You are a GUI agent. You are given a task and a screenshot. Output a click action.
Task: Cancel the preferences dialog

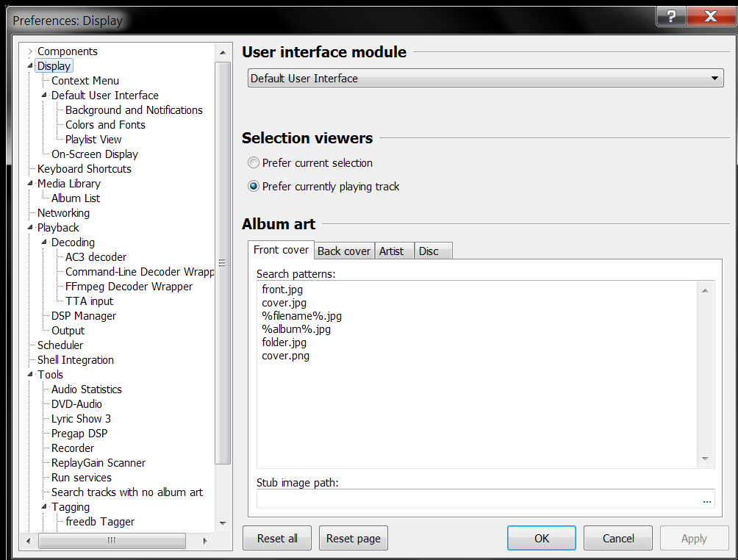point(618,539)
